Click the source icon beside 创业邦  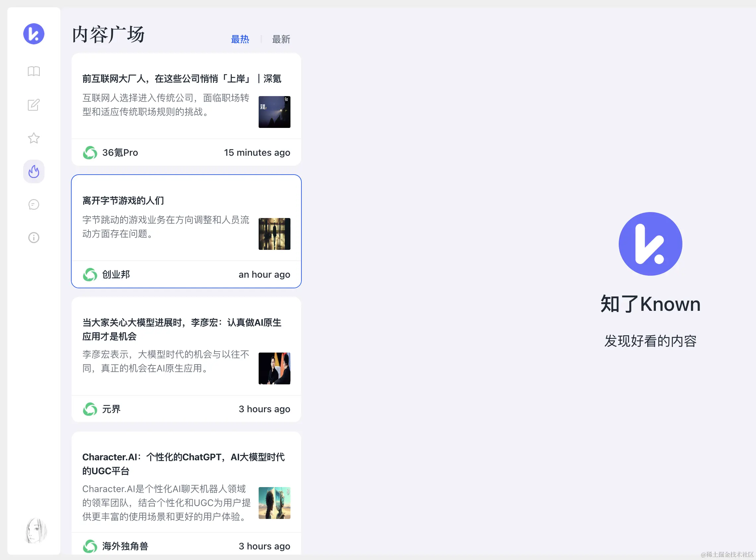tap(90, 275)
